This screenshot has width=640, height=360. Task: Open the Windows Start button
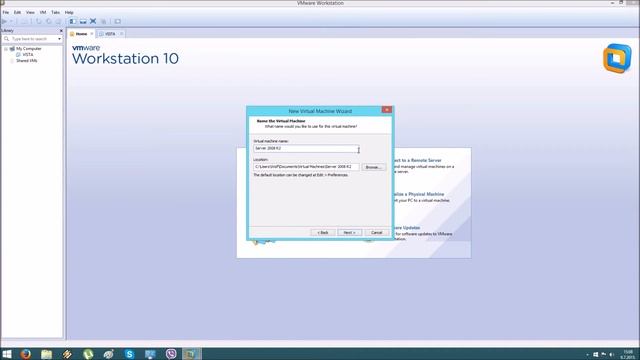[x=7, y=354]
